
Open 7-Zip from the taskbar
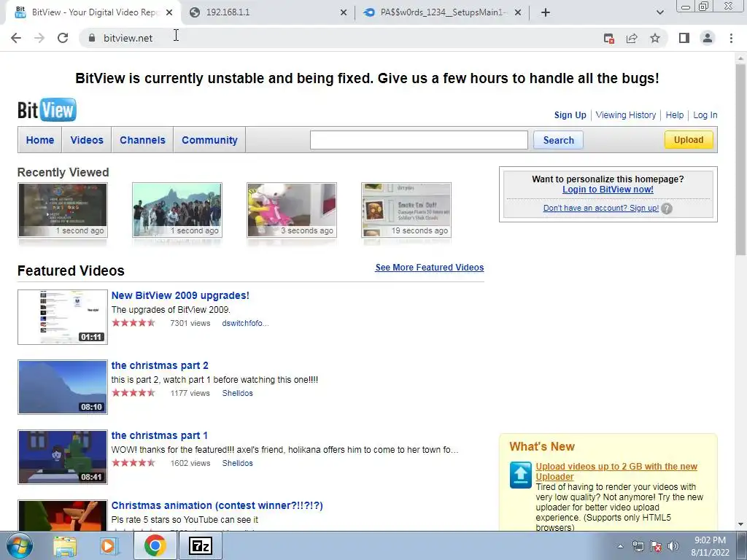200,545
